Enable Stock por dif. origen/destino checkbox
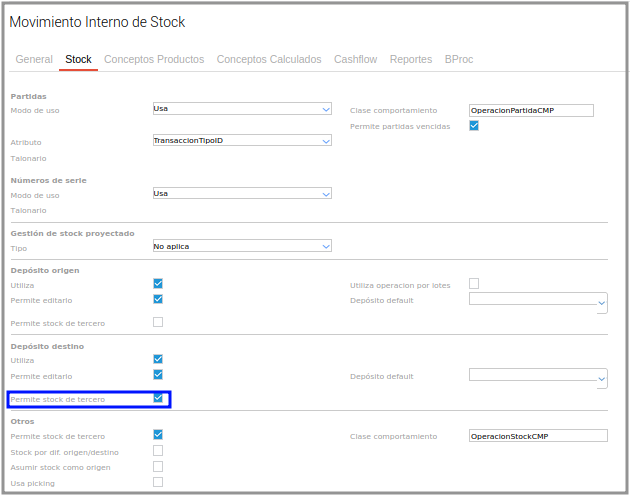The height and width of the screenshot is (495, 630). coord(158,451)
